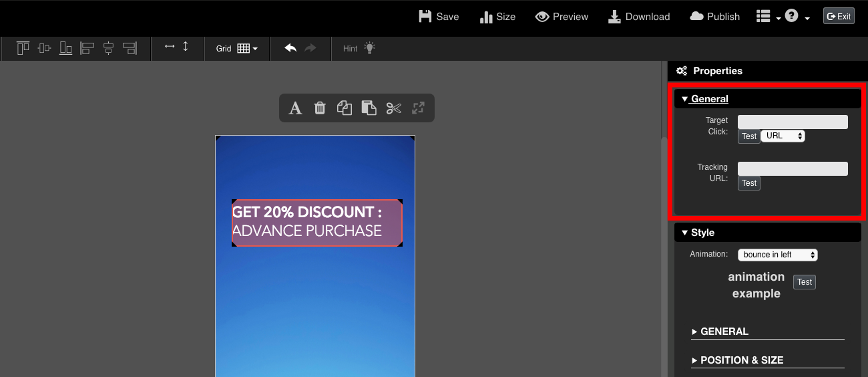This screenshot has height=377, width=868.
Task: Open text editing with the A icon
Action: [x=295, y=108]
